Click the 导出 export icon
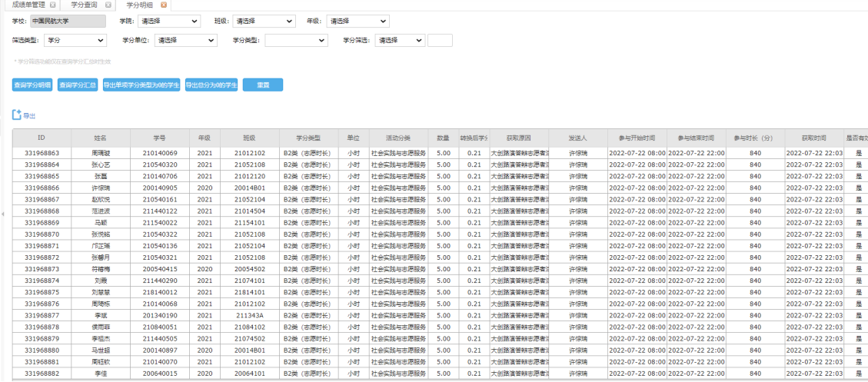868x382 pixels. (17, 115)
